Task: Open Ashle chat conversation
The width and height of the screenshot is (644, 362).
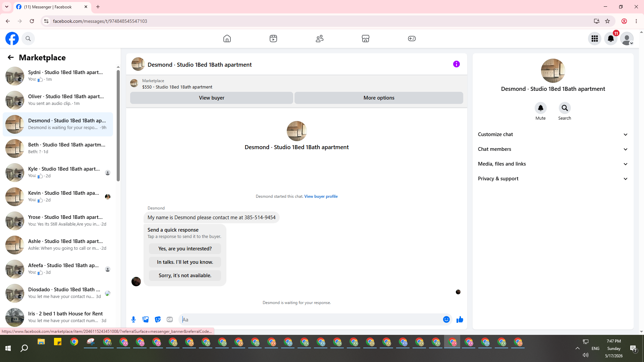Action: (58, 245)
